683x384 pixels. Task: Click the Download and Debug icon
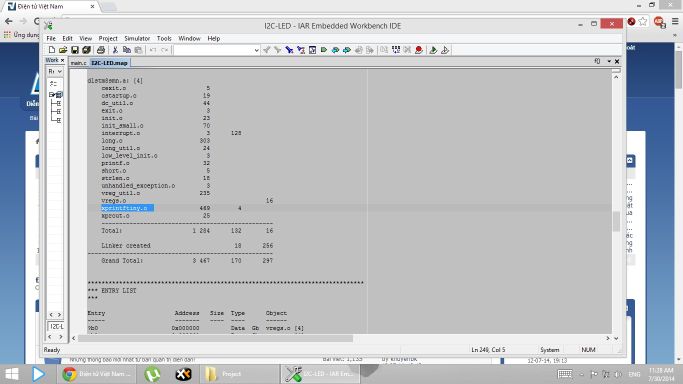(x=433, y=50)
